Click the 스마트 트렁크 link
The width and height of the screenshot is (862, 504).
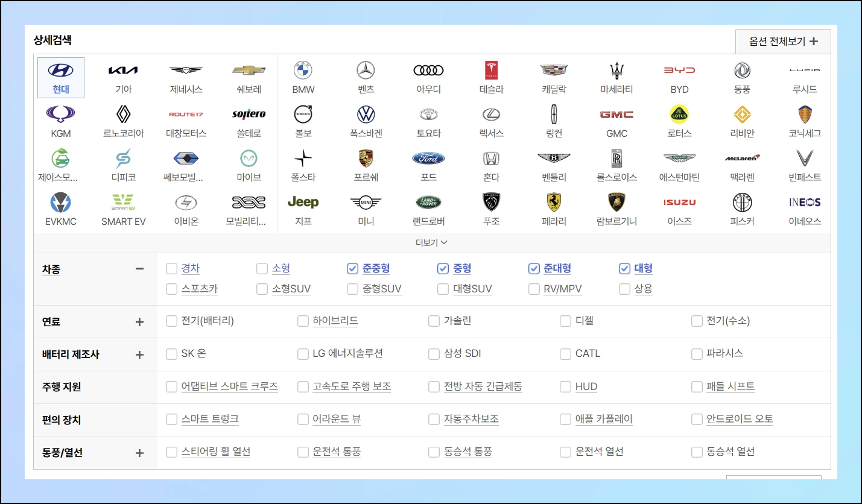210,419
